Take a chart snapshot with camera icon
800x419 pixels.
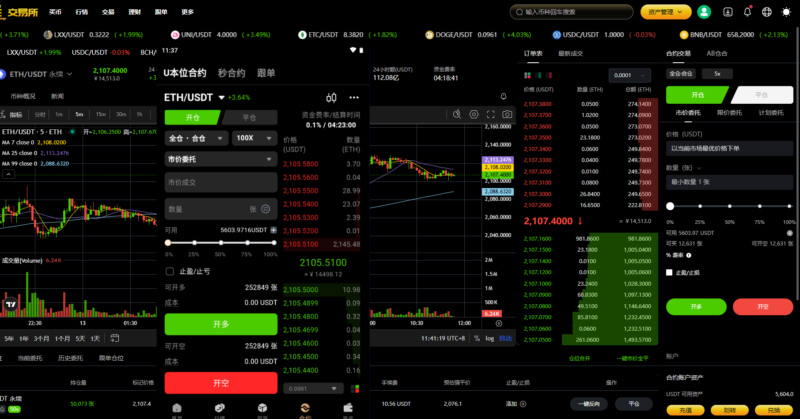pyautogui.click(x=507, y=114)
